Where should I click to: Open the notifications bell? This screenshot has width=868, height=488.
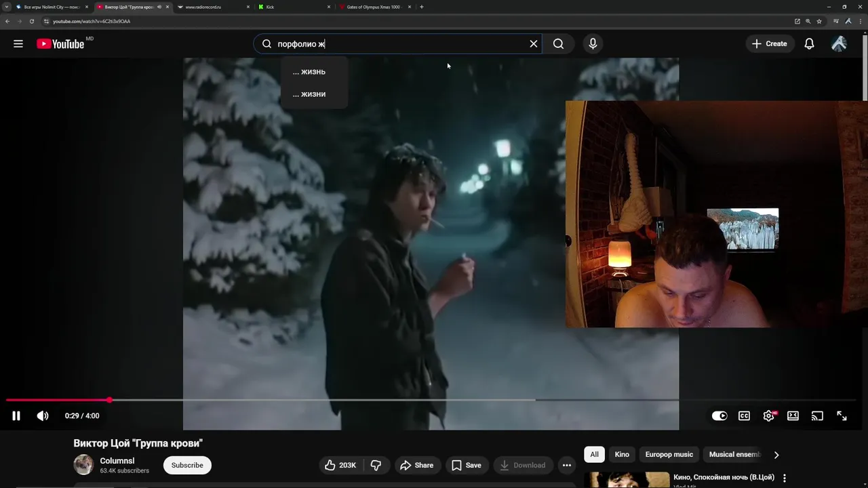click(809, 44)
